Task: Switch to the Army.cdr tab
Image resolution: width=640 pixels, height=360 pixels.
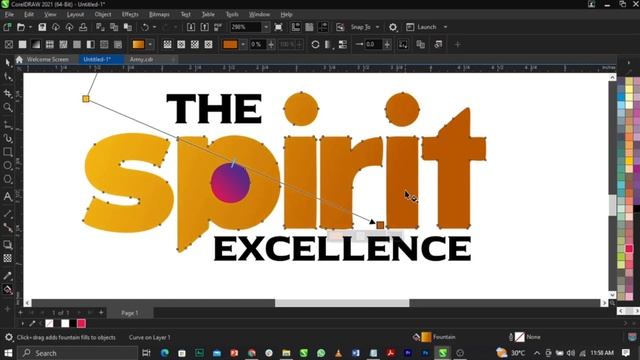Action: click(141, 60)
